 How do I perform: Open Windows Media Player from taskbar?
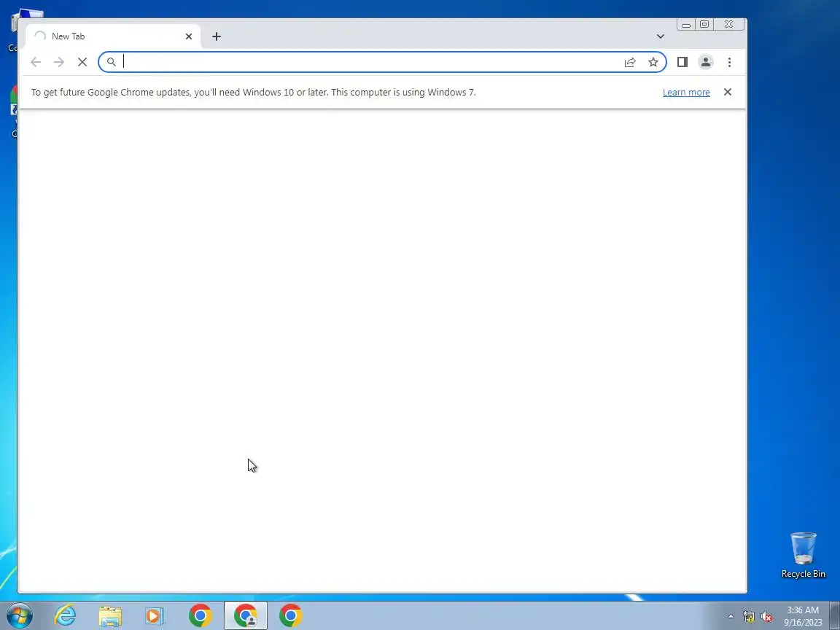tap(155, 615)
